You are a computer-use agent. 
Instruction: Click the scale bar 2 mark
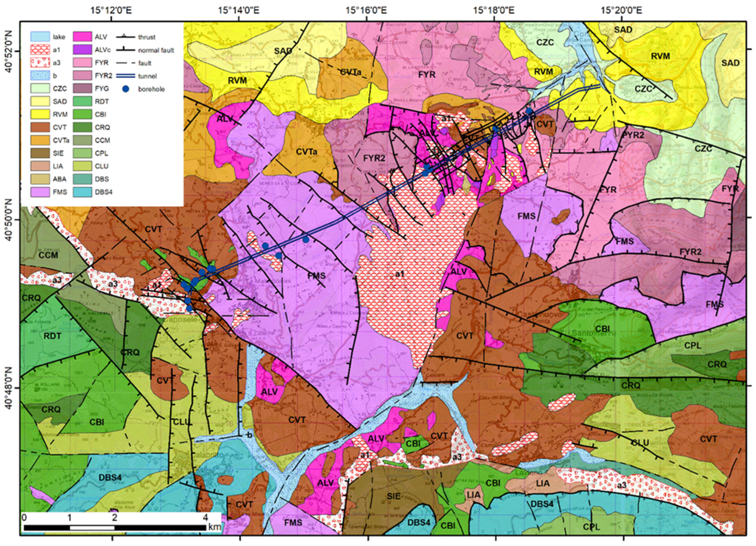[x=115, y=518]
